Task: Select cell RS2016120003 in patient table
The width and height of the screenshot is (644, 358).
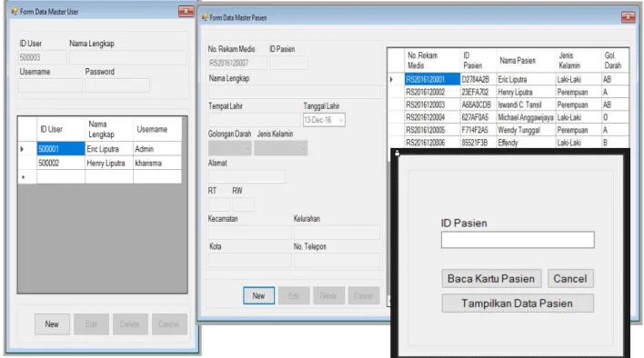Action: [432, 104]
